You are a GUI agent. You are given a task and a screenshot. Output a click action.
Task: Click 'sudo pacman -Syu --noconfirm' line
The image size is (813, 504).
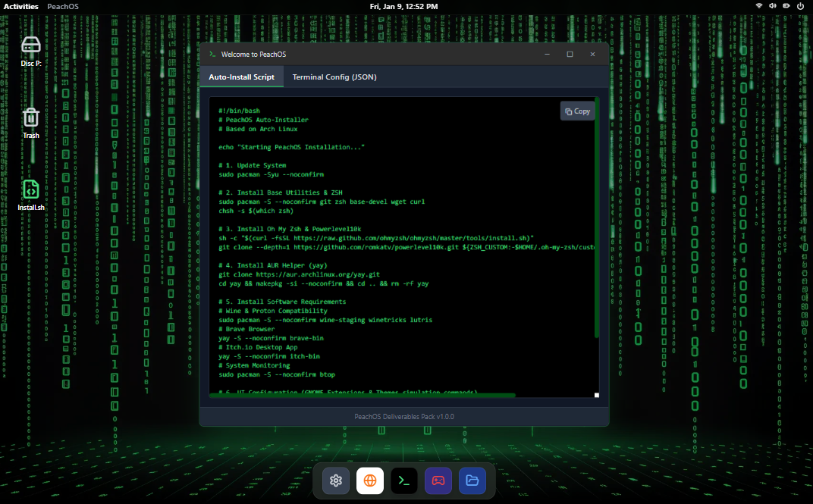(272, 174)
